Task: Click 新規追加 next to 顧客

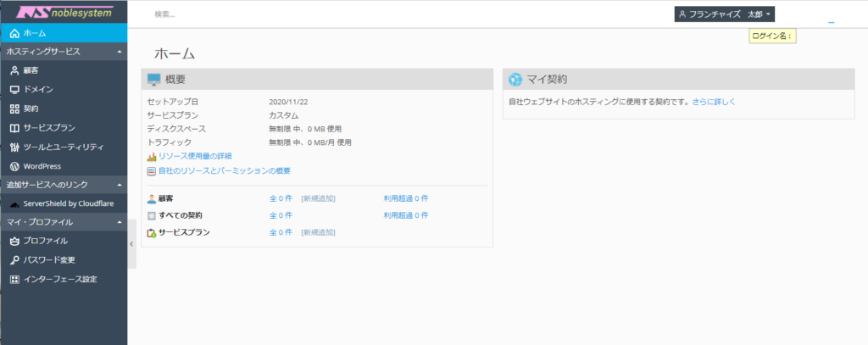Action: pos(318,198)
